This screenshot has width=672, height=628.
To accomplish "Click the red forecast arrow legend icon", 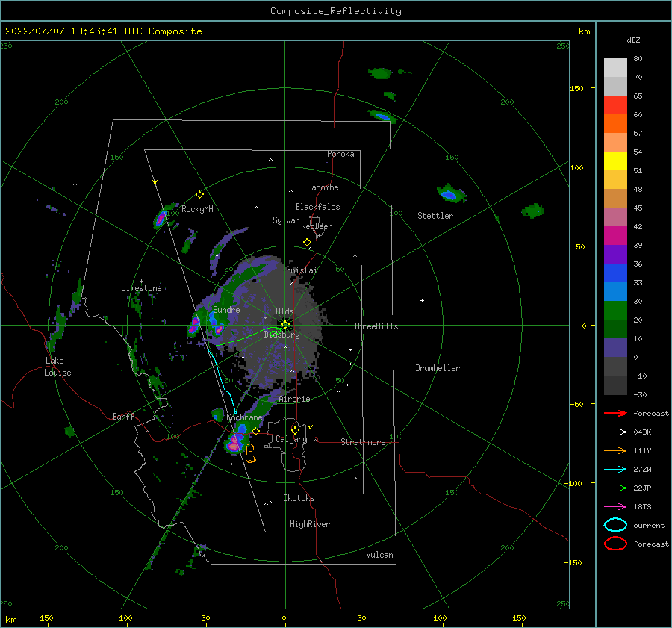I will coord(615,413).
